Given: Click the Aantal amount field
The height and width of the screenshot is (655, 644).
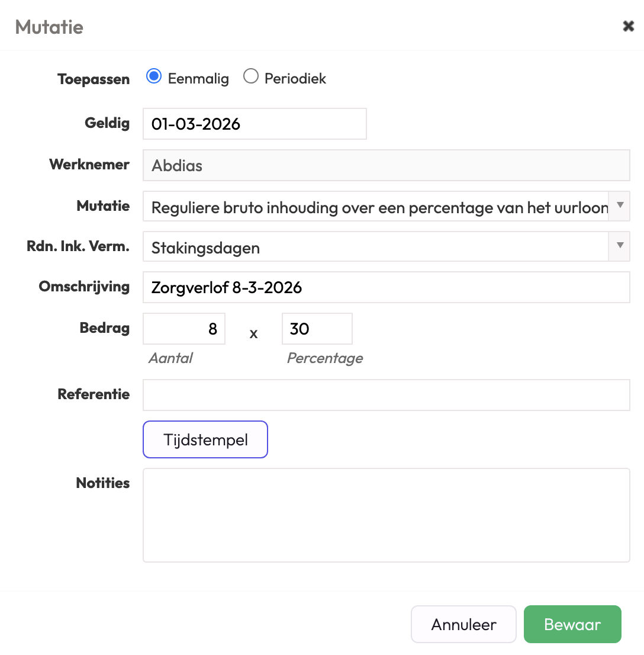Looking at the screenshot, I should pyautogui.click(x=184, y=329).
